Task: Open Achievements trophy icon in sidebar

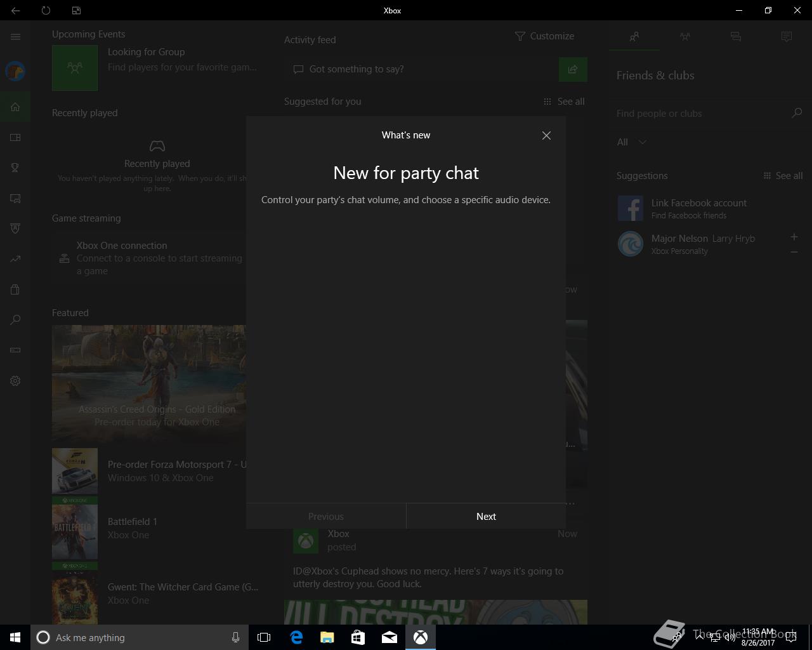Action: (15, 168)
